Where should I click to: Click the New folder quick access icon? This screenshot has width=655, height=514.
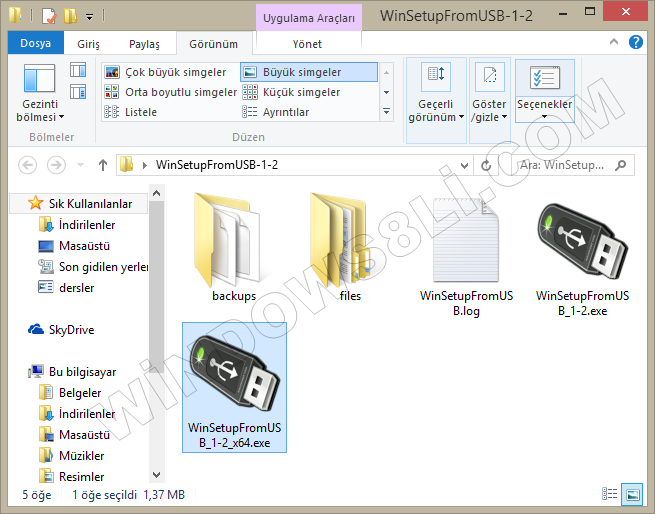[x=70, y=16]
